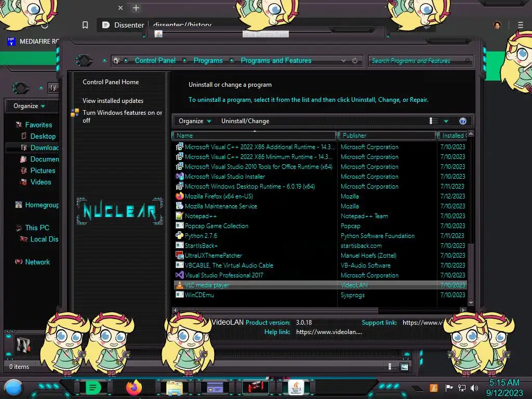Select Videos in Explorer navigation pane
The height and width of the screenshot is (399, 532).
[41, 182]
